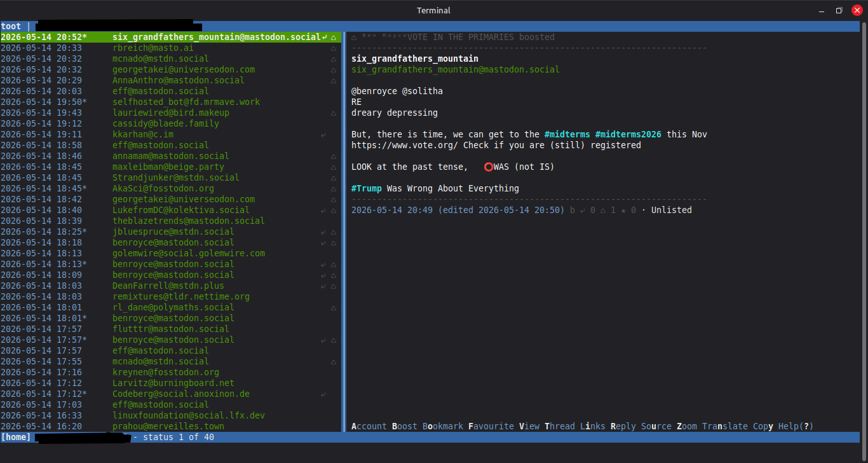This screenshot has width=868, height=463.
Task: Select View in the bottom command bar
Action: [x=529, y=426]
